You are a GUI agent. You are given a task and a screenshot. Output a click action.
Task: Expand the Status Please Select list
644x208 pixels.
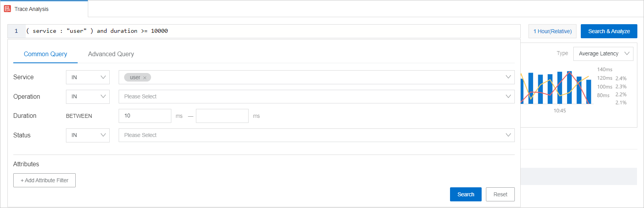pos(316,135)
